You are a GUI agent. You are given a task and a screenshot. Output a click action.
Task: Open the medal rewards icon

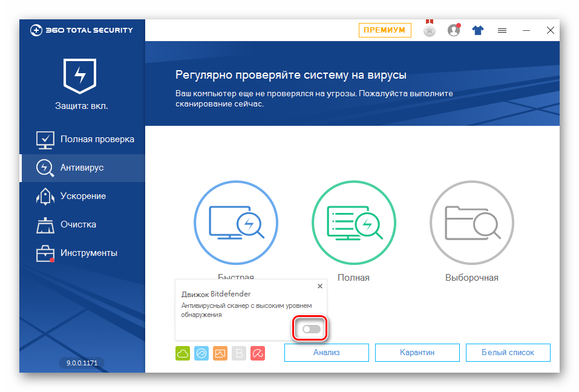[x=430, y=30]
